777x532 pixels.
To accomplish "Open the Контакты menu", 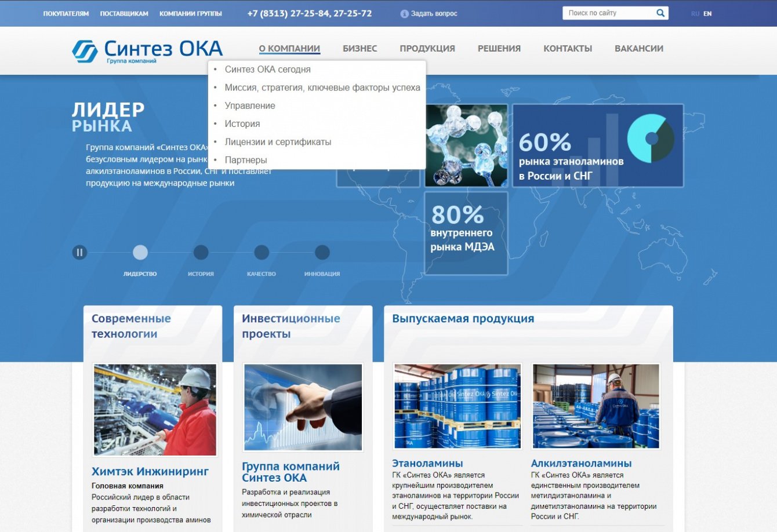I will click(x=568, y=49).
